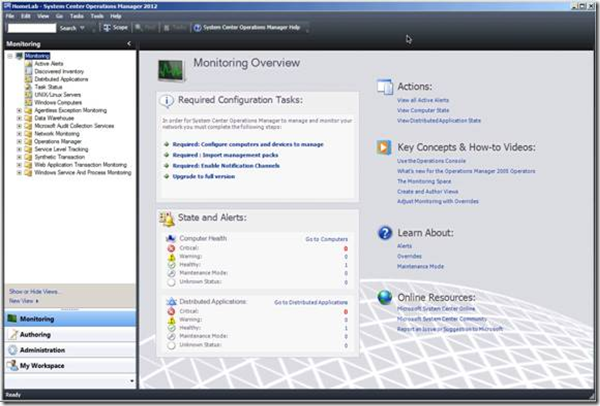
Task: Open the Tools menu
Action: (x=97, y=16)
